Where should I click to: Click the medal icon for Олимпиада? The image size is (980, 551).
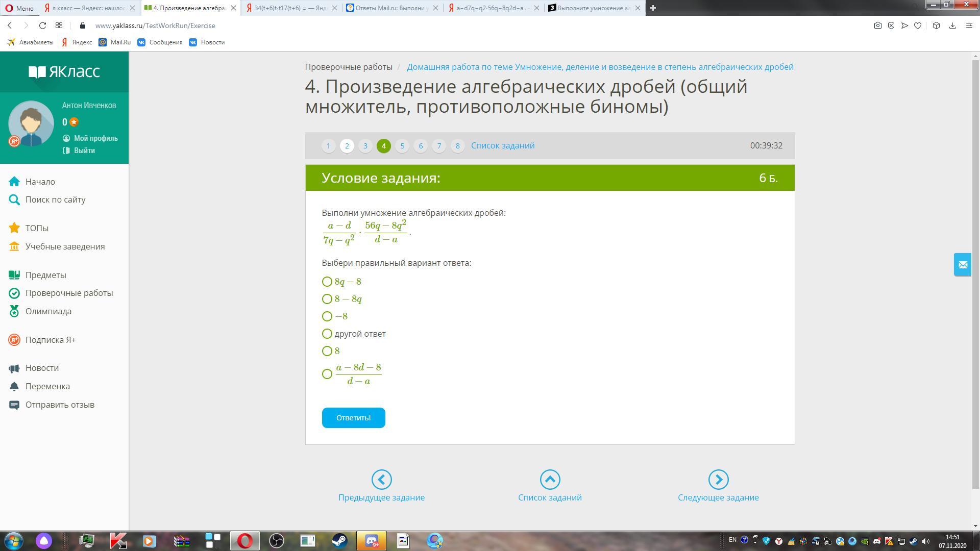[x=14, y=311]
